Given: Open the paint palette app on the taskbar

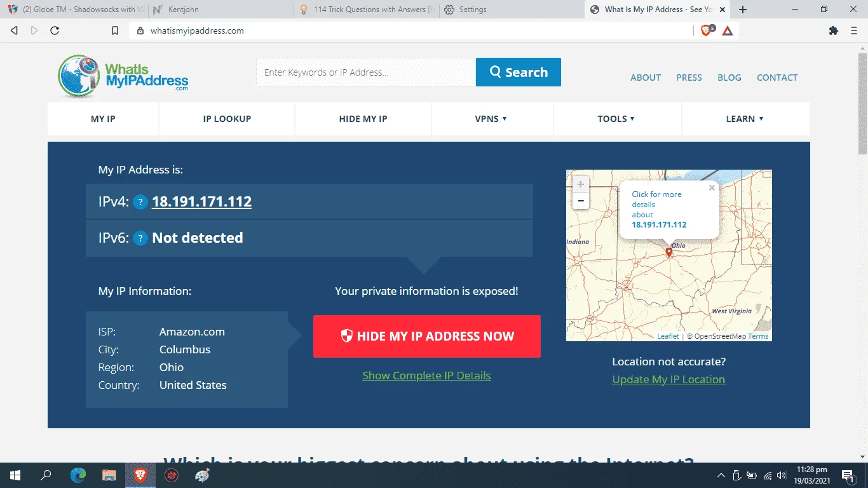Looking at the screenshot, I should click(202, 475).
